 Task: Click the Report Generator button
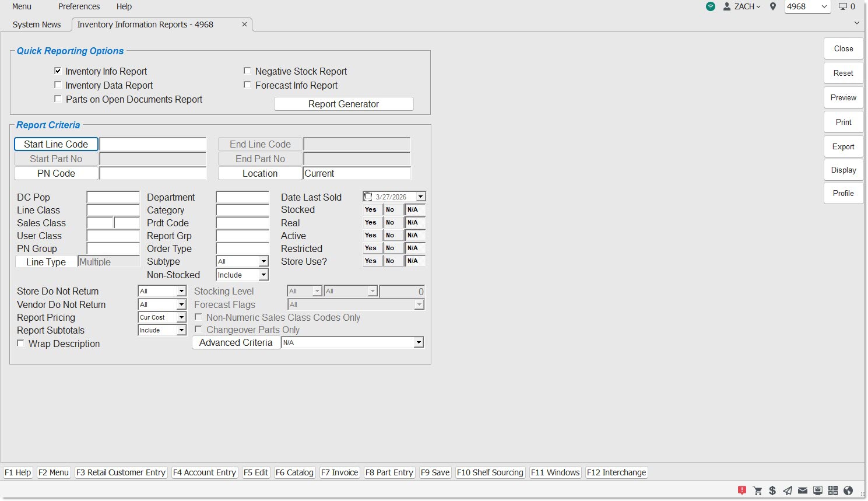click(343, 104)
